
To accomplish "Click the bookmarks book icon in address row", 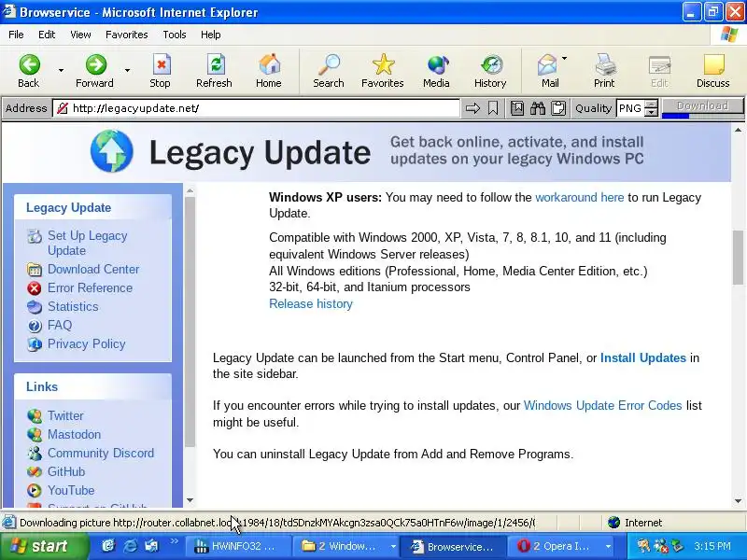I will (x=517, y=108).
